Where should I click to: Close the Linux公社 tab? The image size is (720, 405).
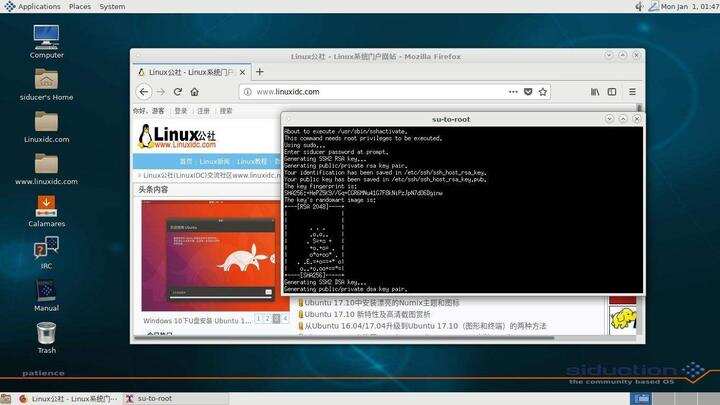[242, 72]
